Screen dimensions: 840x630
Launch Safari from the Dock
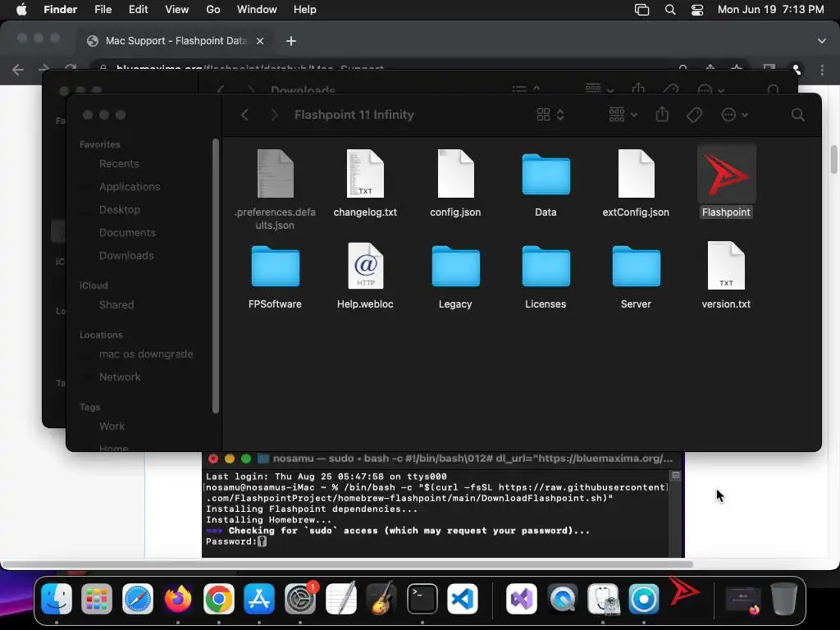(138, 598)
